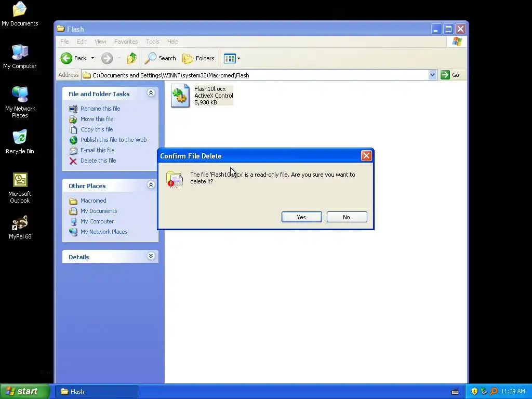Click Rename this file link

tap(100, 109)
